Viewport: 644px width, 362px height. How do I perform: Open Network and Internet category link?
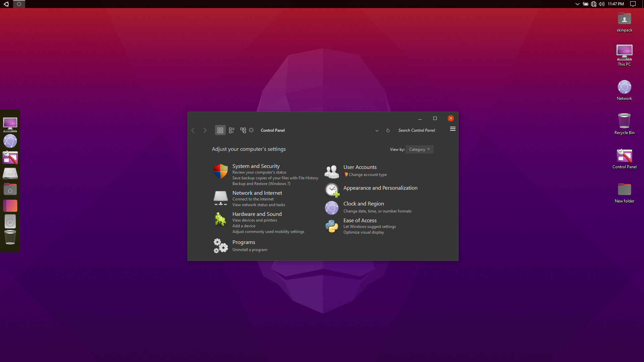point(257,193)
